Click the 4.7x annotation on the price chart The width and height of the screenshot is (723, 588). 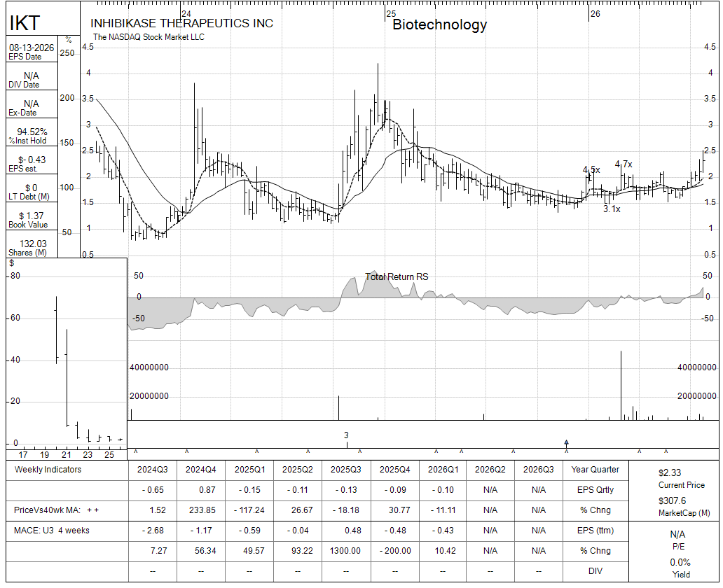tap(624, 164)
